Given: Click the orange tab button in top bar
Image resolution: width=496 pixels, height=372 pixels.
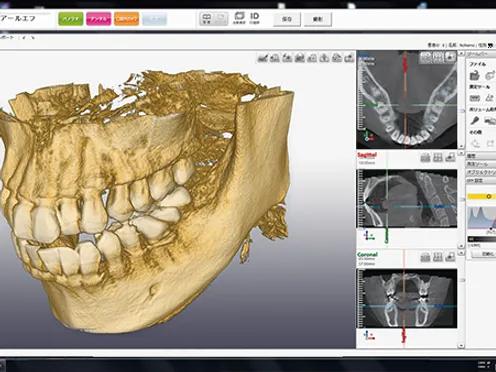Looking at the screenshot, I should (x=126, y=19).
